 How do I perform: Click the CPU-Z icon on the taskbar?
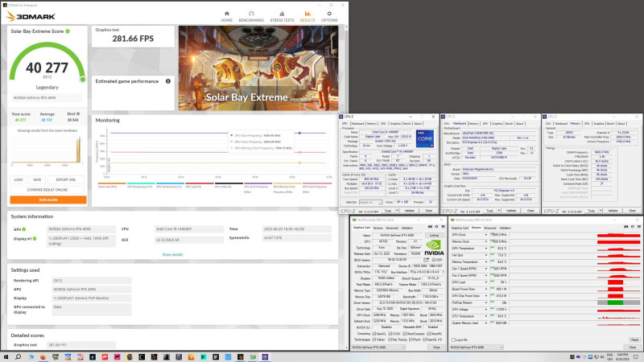265,357
